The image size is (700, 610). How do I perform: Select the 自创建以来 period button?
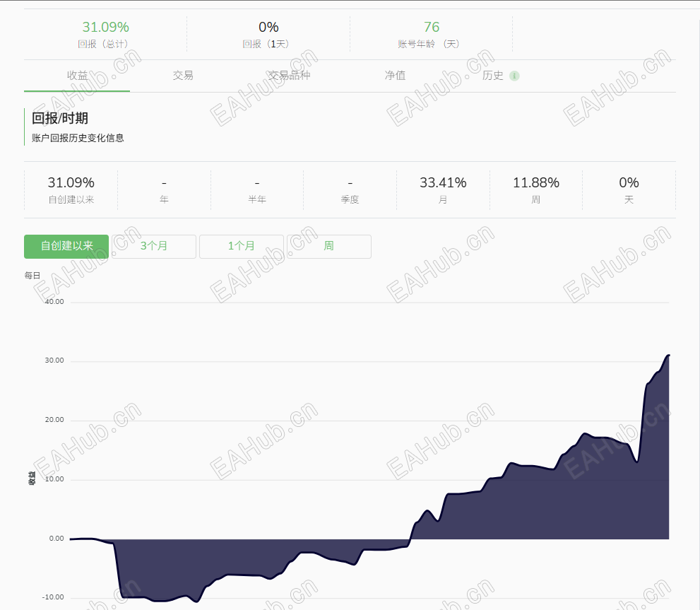click(x=66, y=246)
